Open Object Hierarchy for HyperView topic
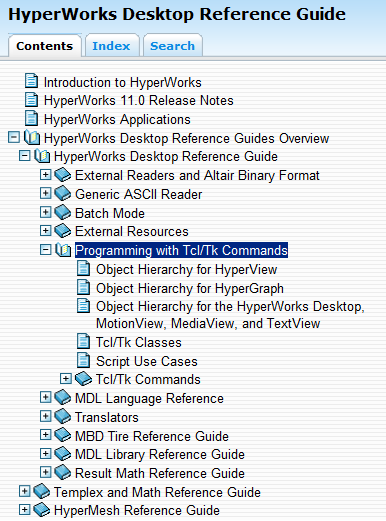 [x=187, y=269]
